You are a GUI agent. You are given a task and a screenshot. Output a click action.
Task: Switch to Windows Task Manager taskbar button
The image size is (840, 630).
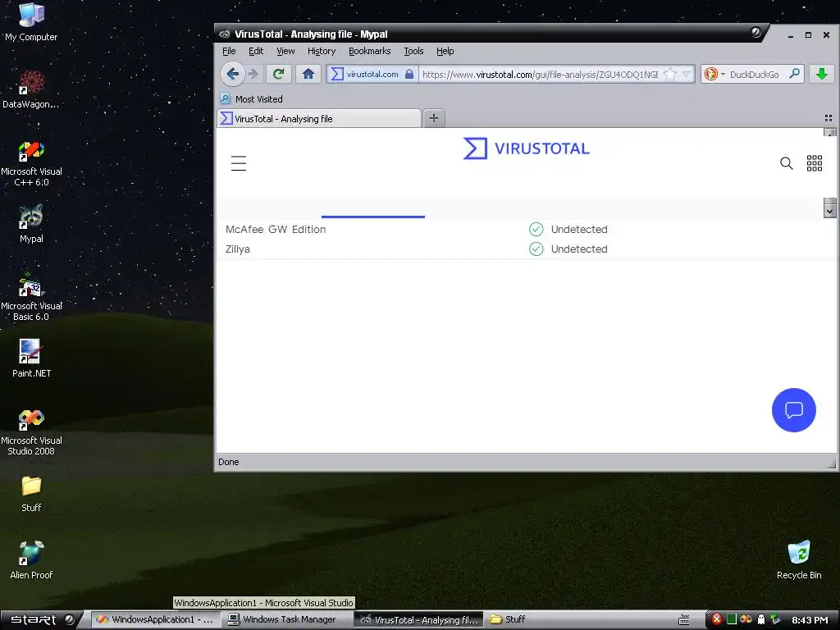[282, 619]
